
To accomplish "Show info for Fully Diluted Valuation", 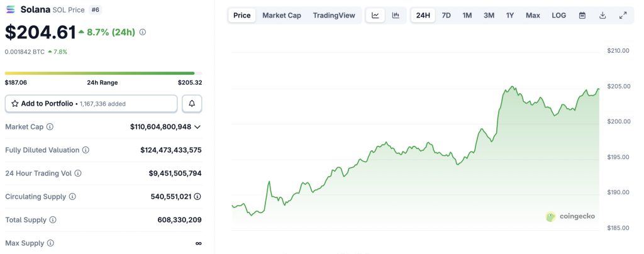I will point(86,150).
